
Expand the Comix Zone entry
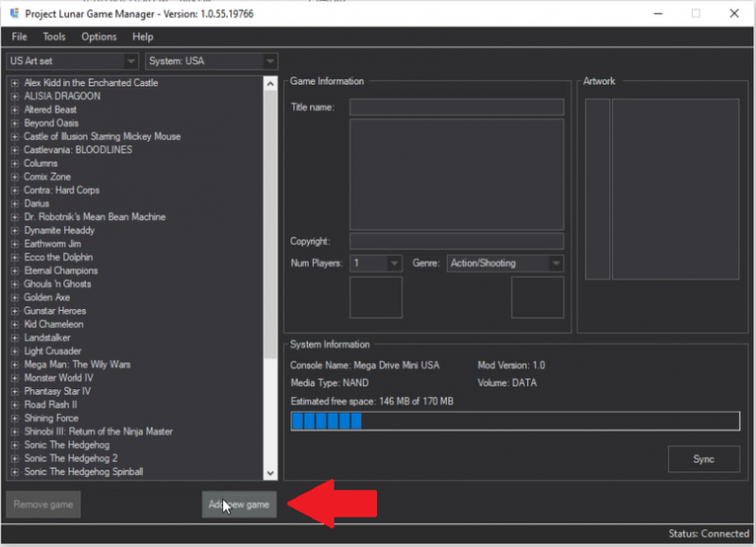pos(15,177)
